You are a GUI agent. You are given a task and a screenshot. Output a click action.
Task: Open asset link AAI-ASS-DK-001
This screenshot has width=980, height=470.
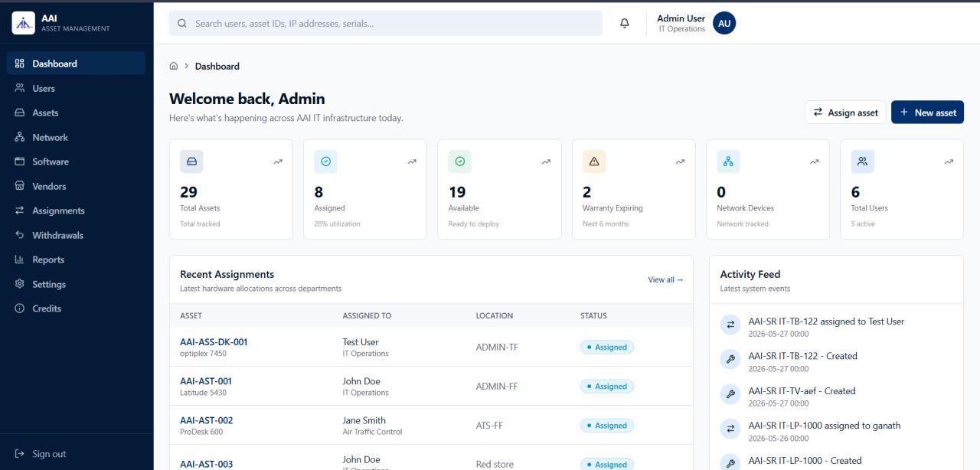click(214, 342)
